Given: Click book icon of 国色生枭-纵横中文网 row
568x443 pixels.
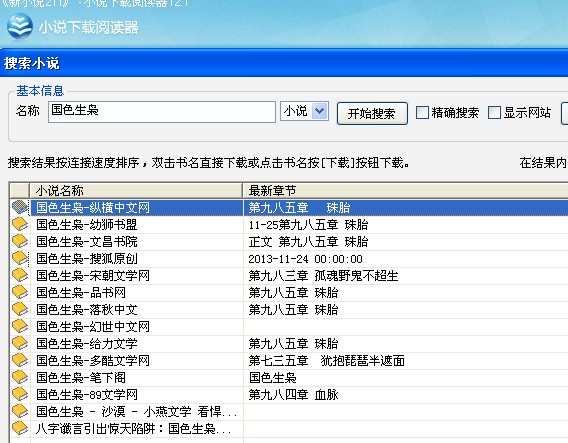Looking at the screenshot, I should (20, 207).
